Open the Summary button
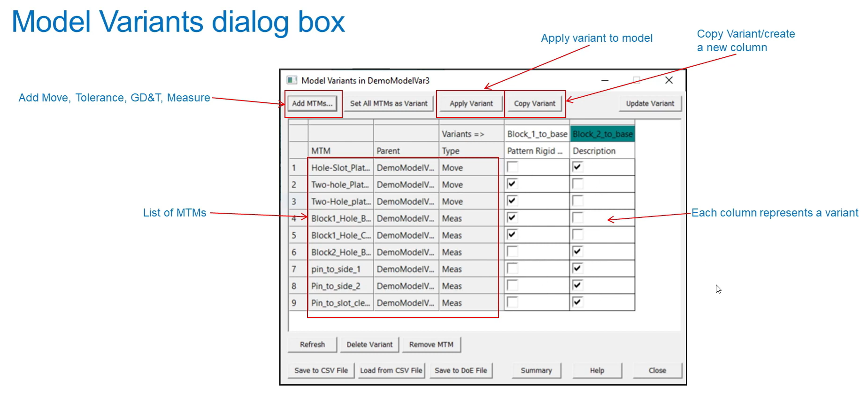The height and width of the screenshot is (394, 868). click(x=536, y=371)
